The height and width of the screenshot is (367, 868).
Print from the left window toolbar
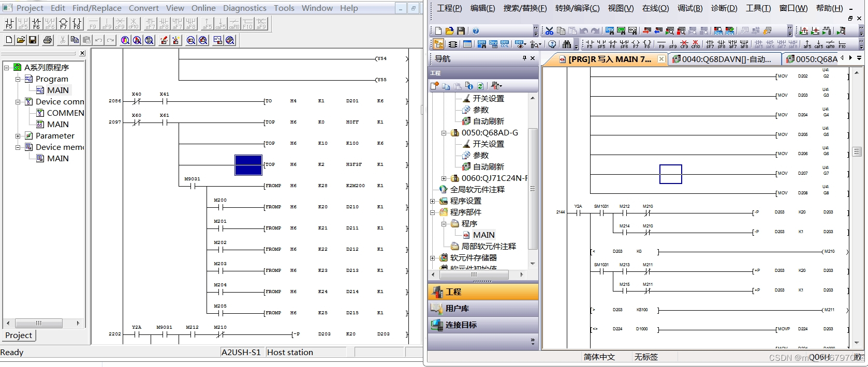[48, 40]
